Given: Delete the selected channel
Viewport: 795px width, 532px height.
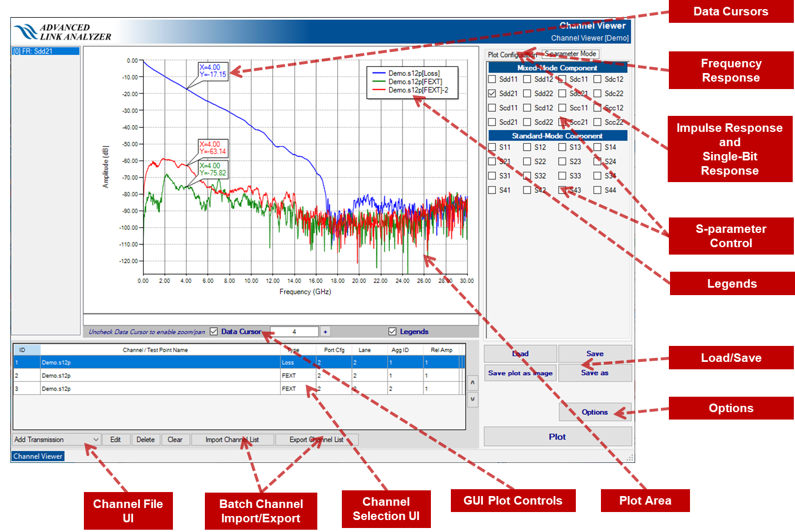Looking at the screenshot, I should [146, 440].
